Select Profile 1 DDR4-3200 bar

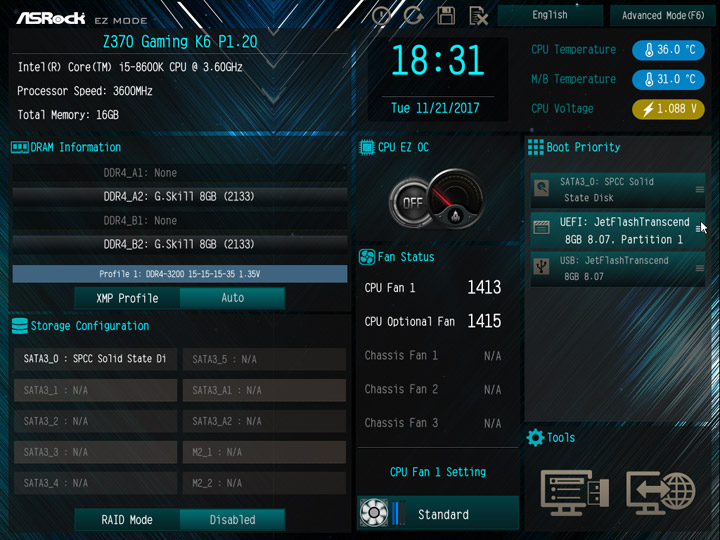(x=180, y=274)
